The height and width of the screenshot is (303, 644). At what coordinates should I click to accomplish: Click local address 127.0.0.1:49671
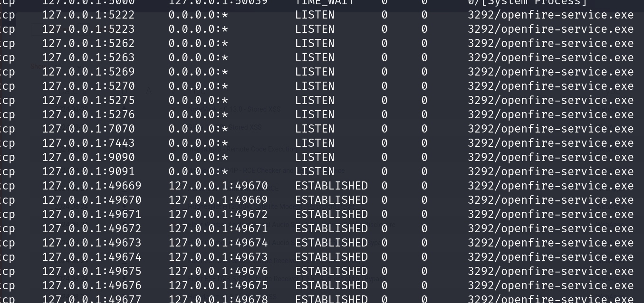click(x=92, y=214)
